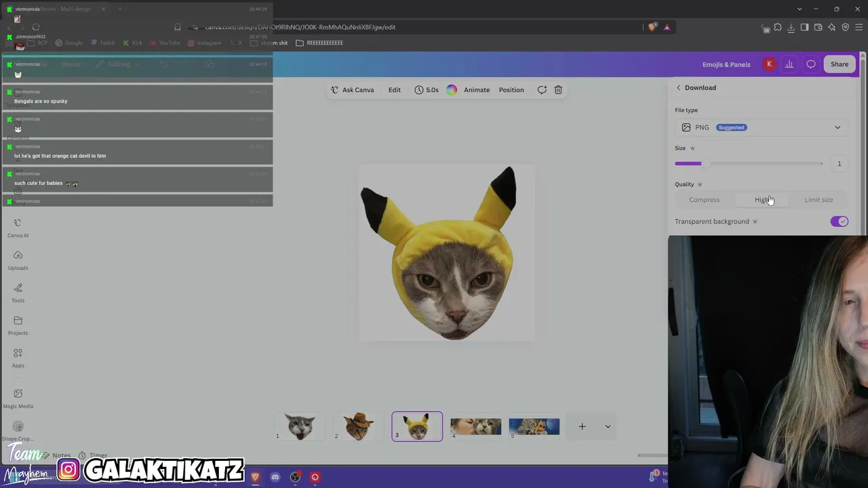Open the browser hamburger menu
Viewport: 868px width, 488px height.
(x=859, y=27)
